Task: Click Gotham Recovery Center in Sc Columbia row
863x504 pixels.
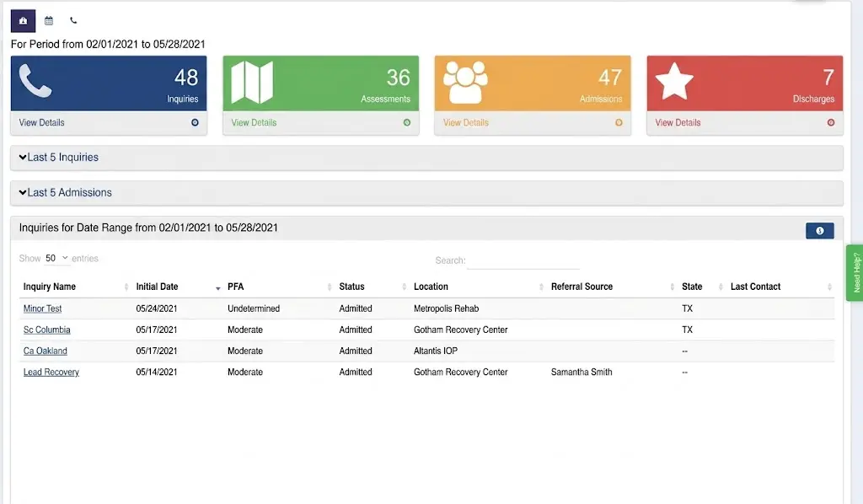Action: 461,330
